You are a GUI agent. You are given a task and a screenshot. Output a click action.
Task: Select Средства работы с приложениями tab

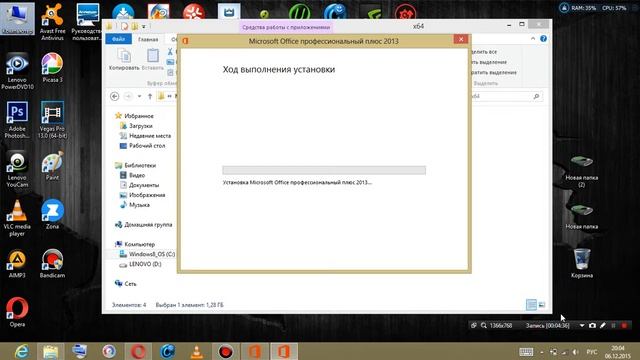(x=286, y=27)
